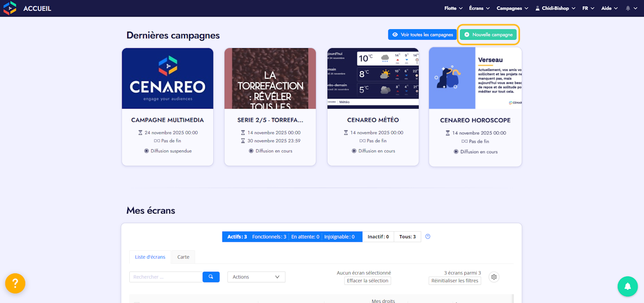Click the ACCUEIL header title

click(37, 9)
